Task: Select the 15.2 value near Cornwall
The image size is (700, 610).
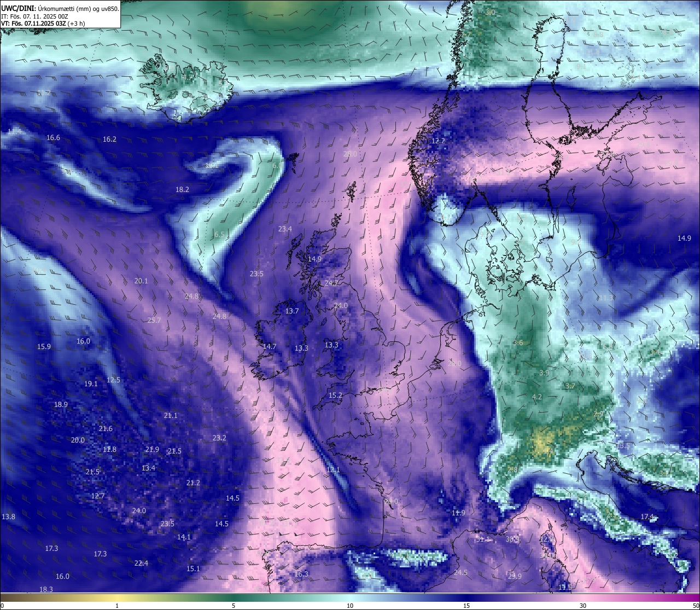Action: pos(335,396)
